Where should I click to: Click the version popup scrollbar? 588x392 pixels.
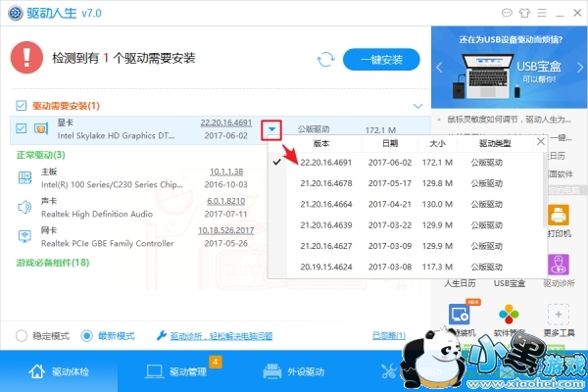[x=545, y=189]
